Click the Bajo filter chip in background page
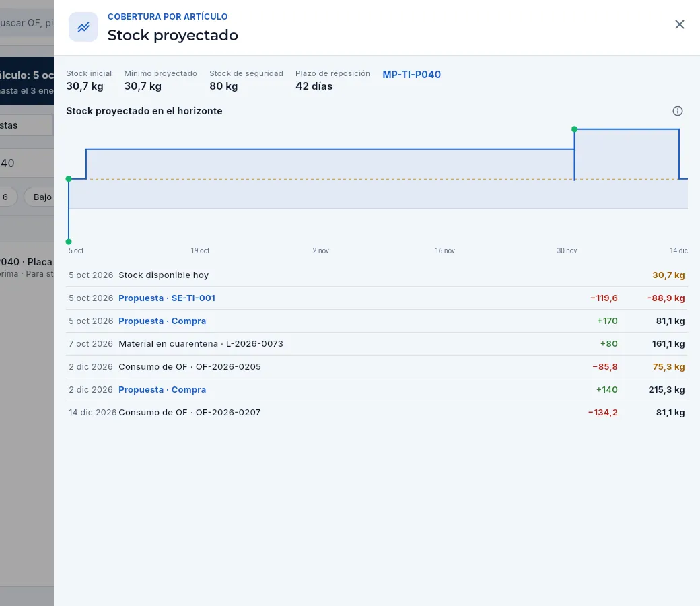Image resolution: width=700 pixels, height=606 pixels. [x=39, y=197]
